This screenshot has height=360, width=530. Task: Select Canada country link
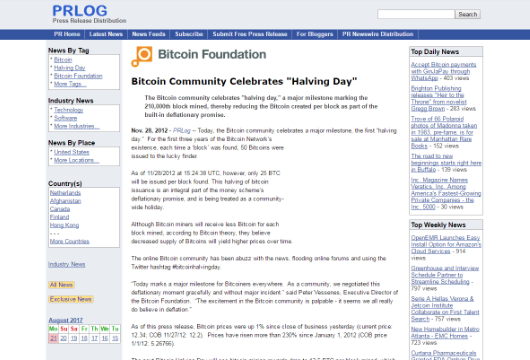pos(60,209)
